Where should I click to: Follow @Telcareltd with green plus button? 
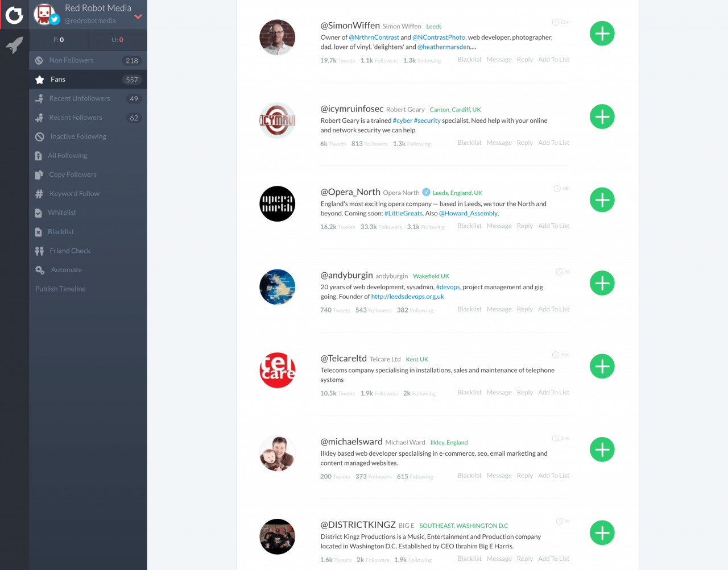click(x=602, y=367)
